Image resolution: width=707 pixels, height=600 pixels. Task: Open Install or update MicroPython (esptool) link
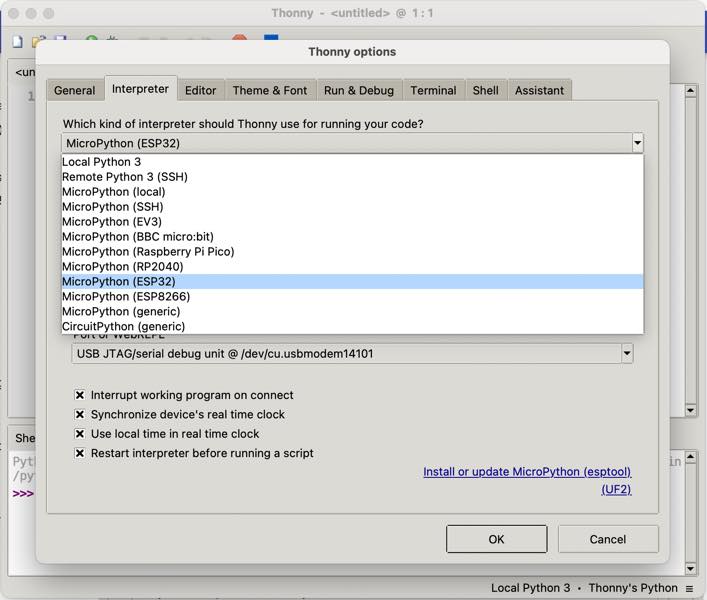click(527, 472)
